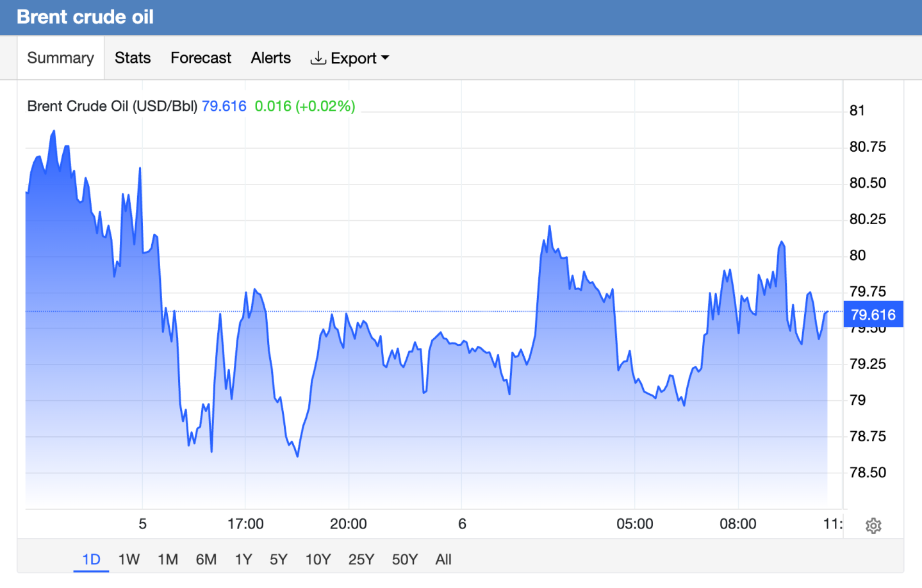The image size is (922, 588).
Task: Select the 1D time range
Action: (92, 559)
